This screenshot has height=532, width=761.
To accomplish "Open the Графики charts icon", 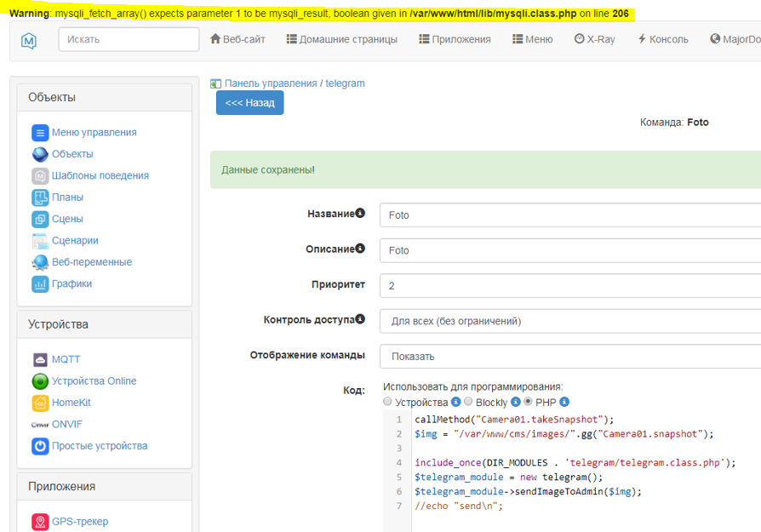I will coord(40,284).
